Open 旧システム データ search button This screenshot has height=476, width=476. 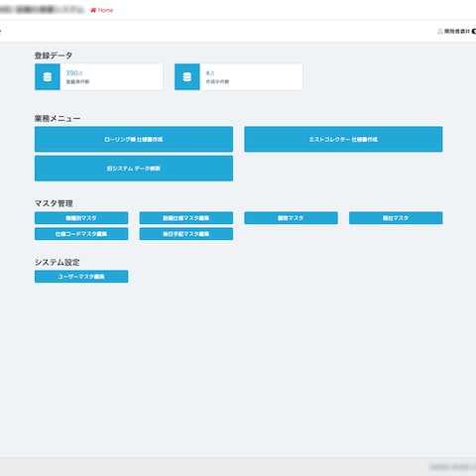point(134,169)
